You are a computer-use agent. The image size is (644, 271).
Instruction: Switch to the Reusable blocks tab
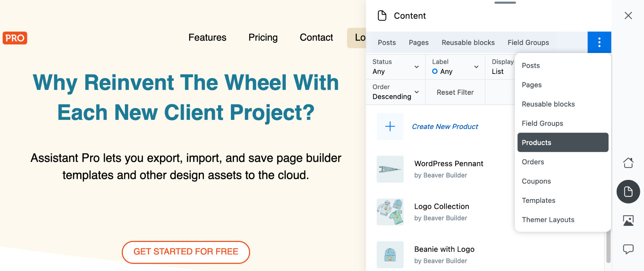468,43
